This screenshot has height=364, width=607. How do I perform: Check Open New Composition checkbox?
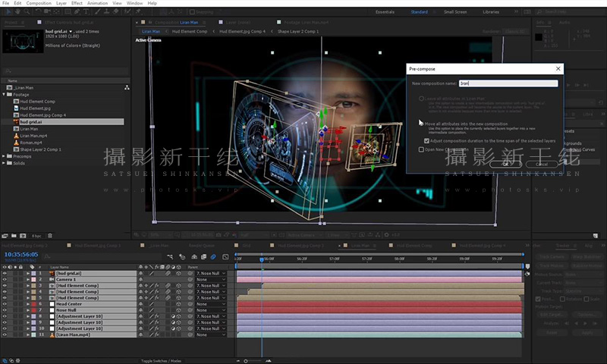(x=421, y=149)
